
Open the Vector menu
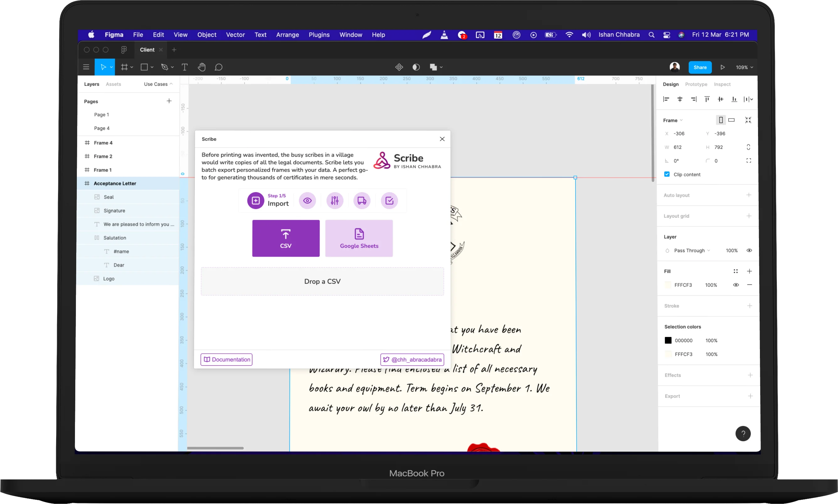235,35
